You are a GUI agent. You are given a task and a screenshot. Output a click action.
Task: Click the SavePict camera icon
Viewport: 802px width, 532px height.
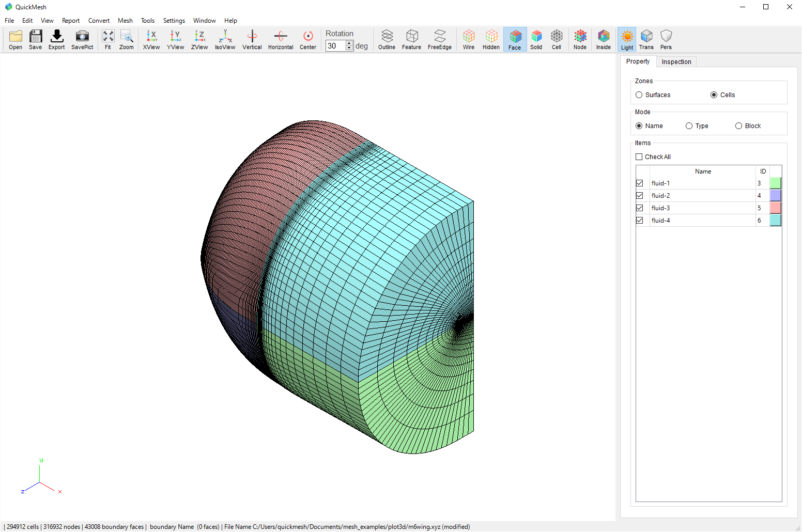tap(82, 39)
